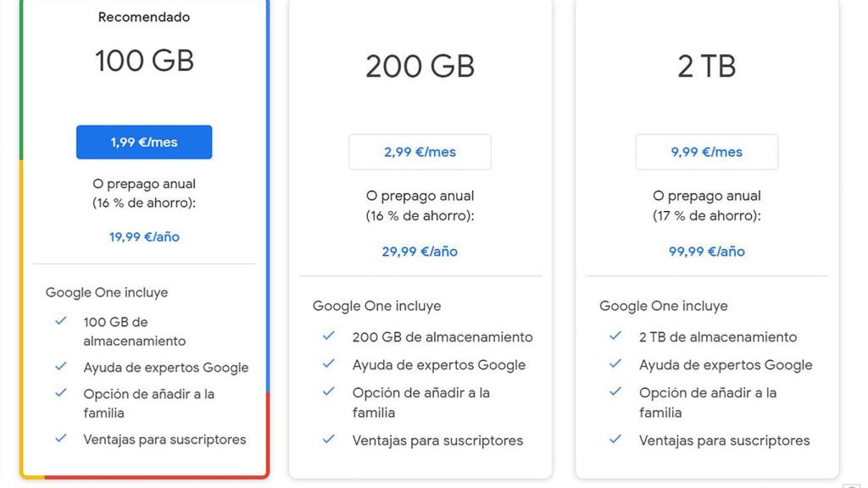
Task: Select the "9,99 €/mes" button
Action: (704, 152)
